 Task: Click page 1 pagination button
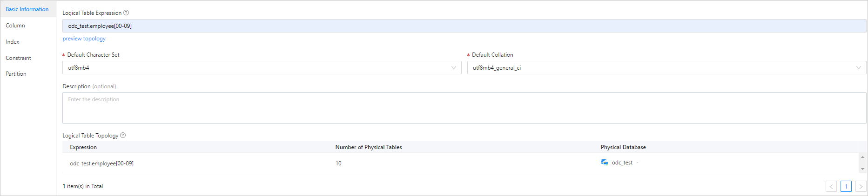846,186
